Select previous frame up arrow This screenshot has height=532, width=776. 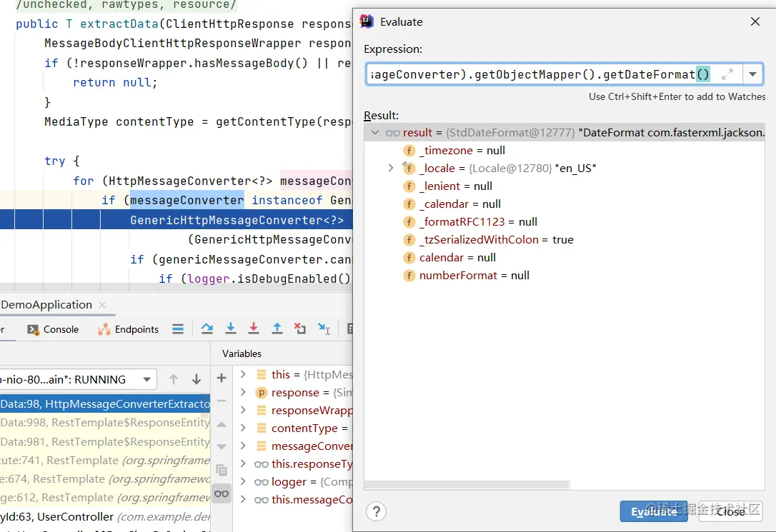[173, 379]
